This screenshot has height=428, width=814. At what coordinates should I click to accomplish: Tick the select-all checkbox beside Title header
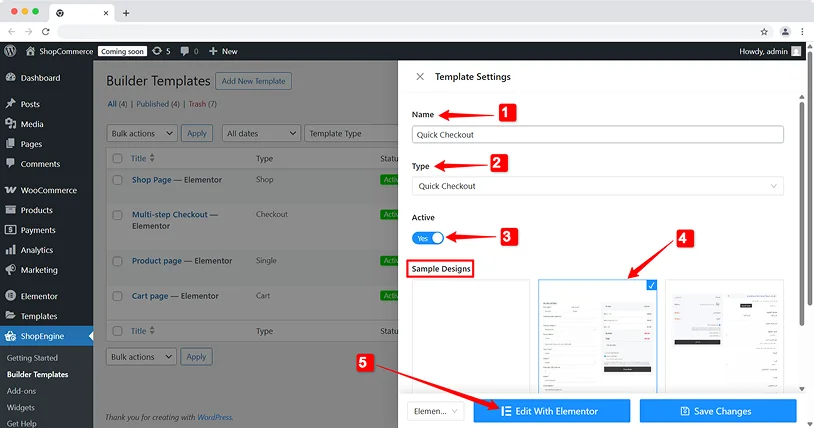click(117, 159)
